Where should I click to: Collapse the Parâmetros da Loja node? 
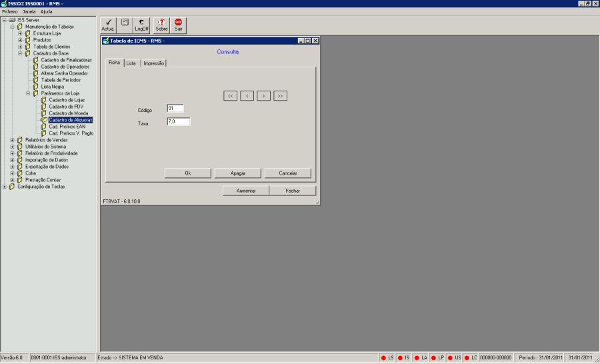[x=28, y=93]
